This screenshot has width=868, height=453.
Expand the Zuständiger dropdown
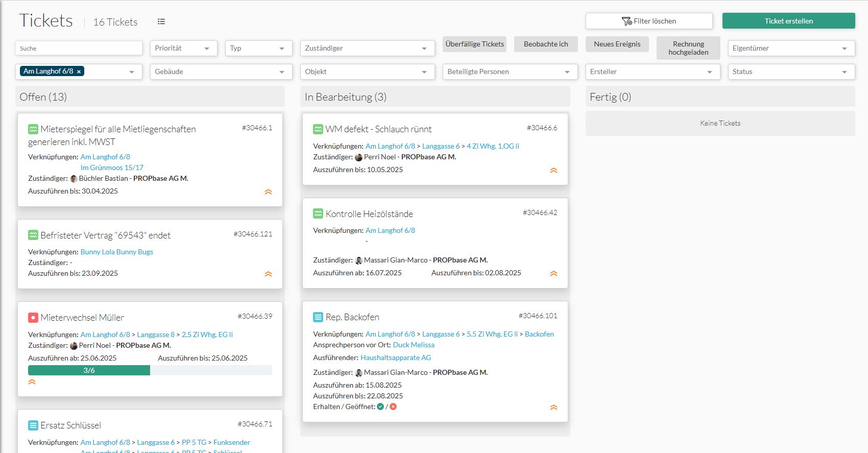tap(367, 48)
